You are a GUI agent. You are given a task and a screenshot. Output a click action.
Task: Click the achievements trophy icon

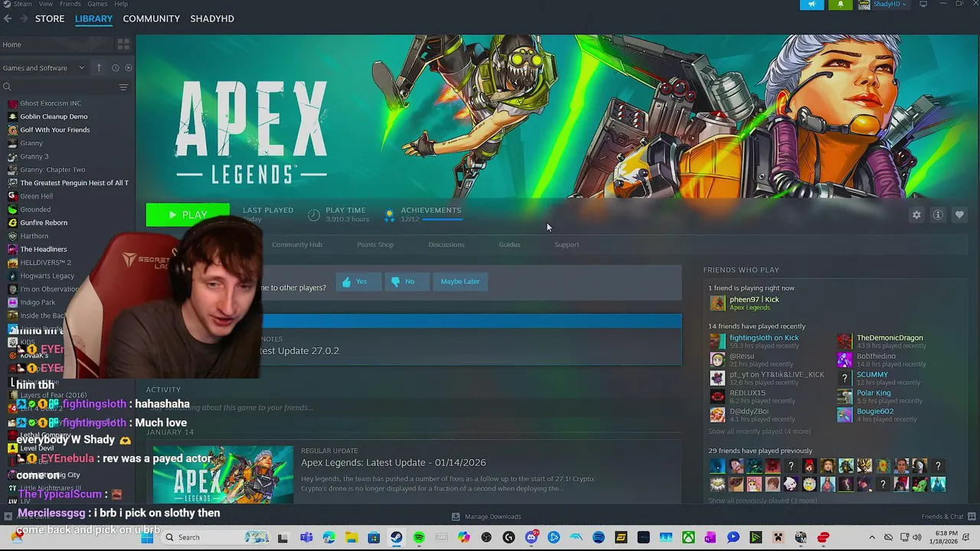[x=390, y=215]
